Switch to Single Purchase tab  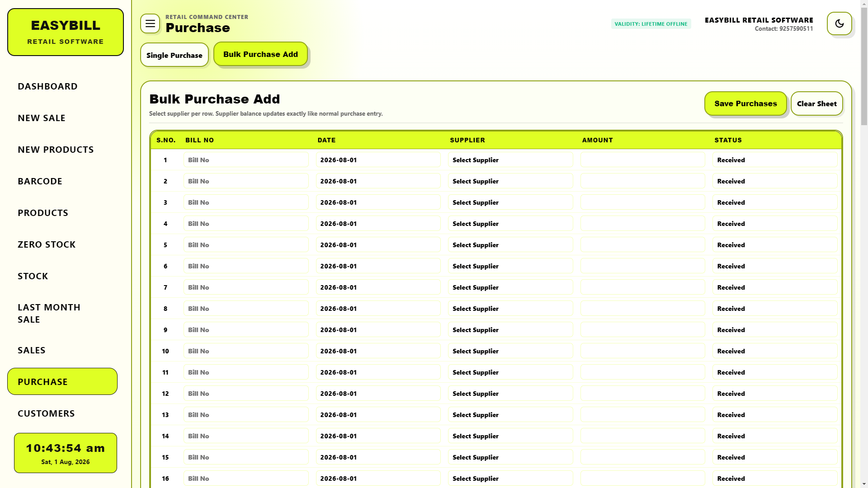[x=175, y=55]
